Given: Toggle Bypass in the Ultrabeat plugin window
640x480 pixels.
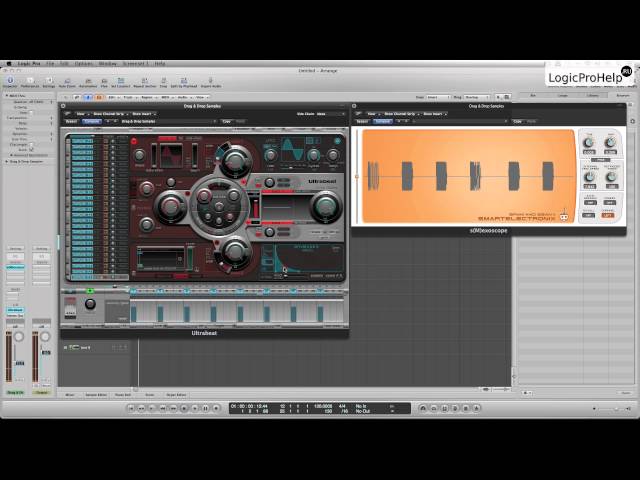Looking at the screenshot, I should [x=71, y=121].
